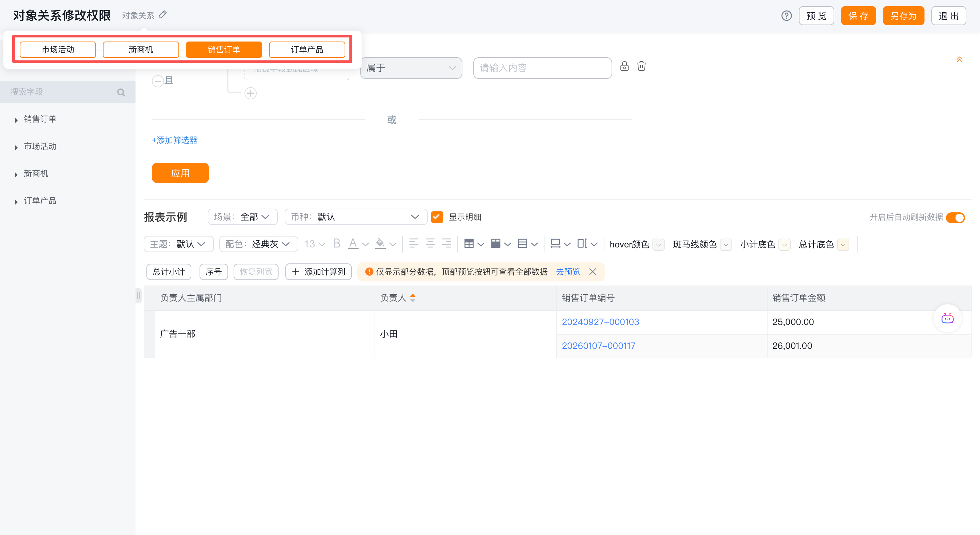The image size is (980, 535).
Task: Open sales order 20240927-000103 link
Action: tap(600, 322)
